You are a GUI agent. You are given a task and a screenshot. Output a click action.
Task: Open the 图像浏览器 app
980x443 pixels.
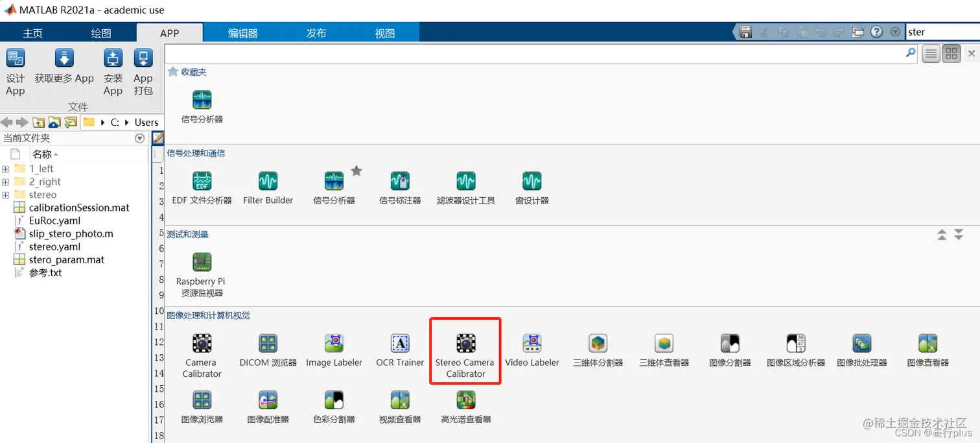point(202,407)
